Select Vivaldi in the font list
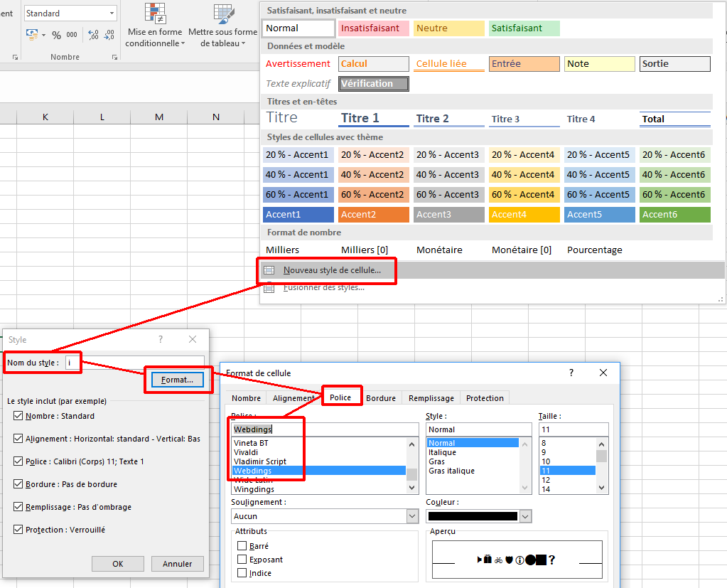727x588 pixels. click(319, 452)
